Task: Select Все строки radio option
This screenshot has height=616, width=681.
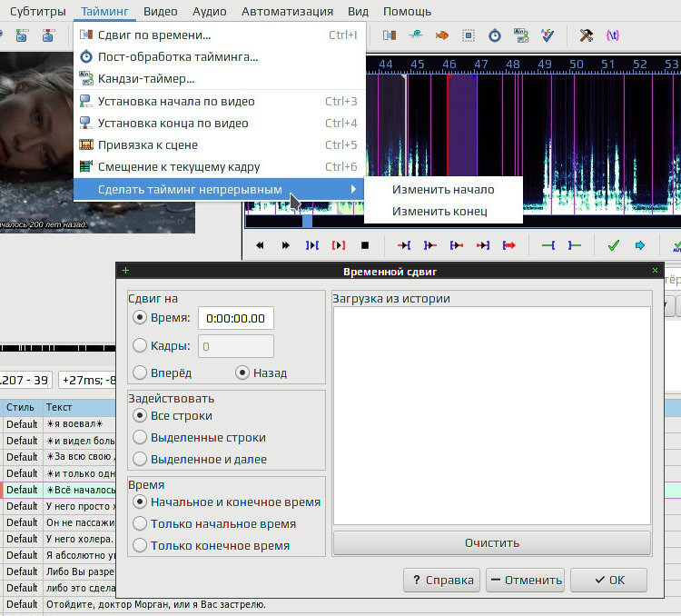Action: (x=140, y=415)
